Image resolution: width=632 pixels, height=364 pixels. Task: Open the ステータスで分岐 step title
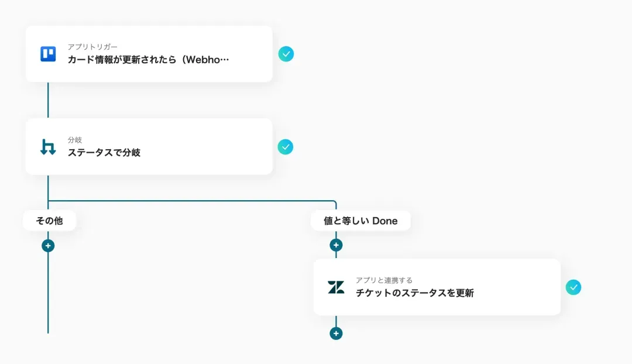[104, 153]
